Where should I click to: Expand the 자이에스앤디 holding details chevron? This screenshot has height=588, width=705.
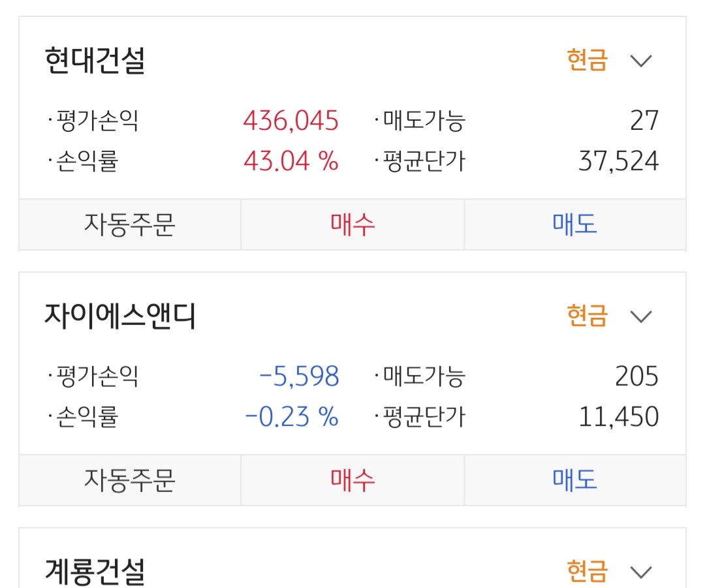pyautogui.click(x=641, y=317)
